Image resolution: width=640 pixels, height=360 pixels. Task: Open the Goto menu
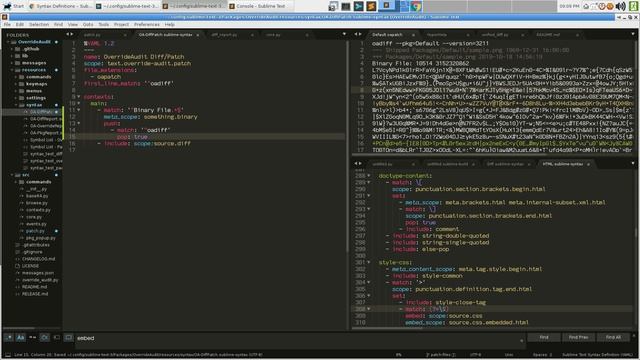coord(88,24)
